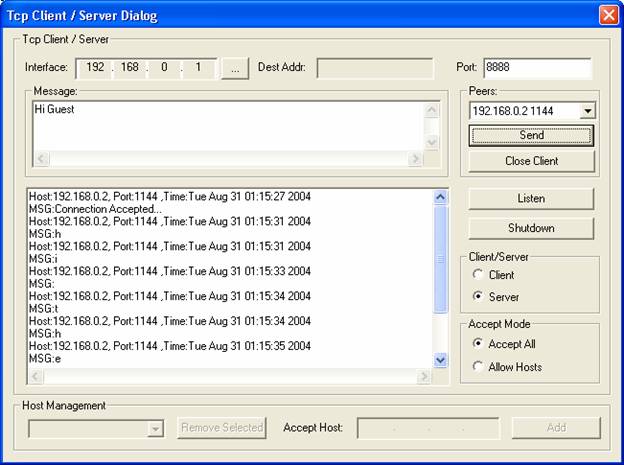This screenshot has height=465, width=624.
Task: Click 'MSG:Connection Accepted...' log line
Action: (x=96, y=209)
